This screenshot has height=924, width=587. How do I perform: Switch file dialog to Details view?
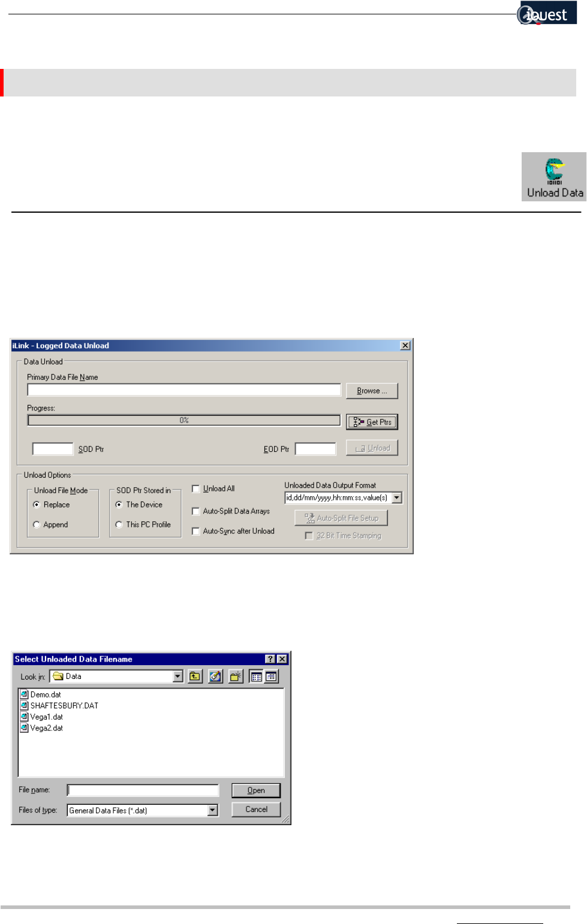(271, 677)
